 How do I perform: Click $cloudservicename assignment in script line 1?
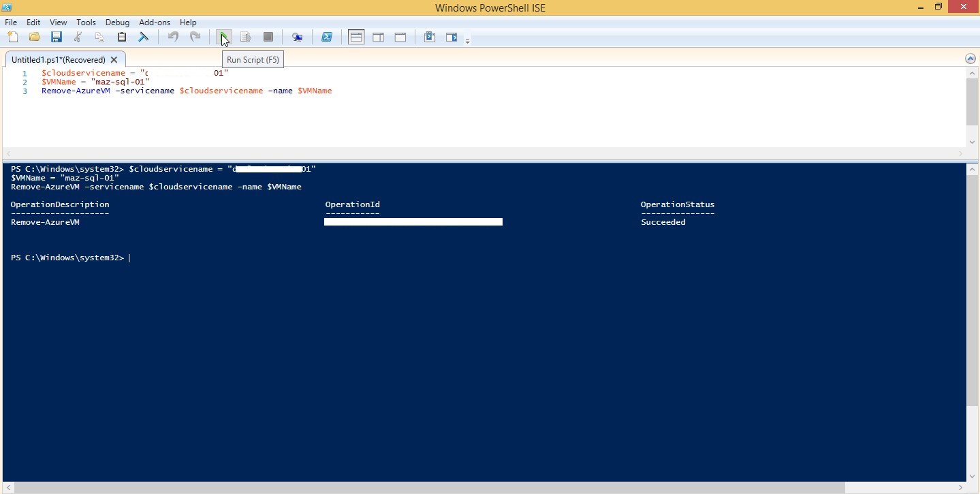[x=135, y=73]
